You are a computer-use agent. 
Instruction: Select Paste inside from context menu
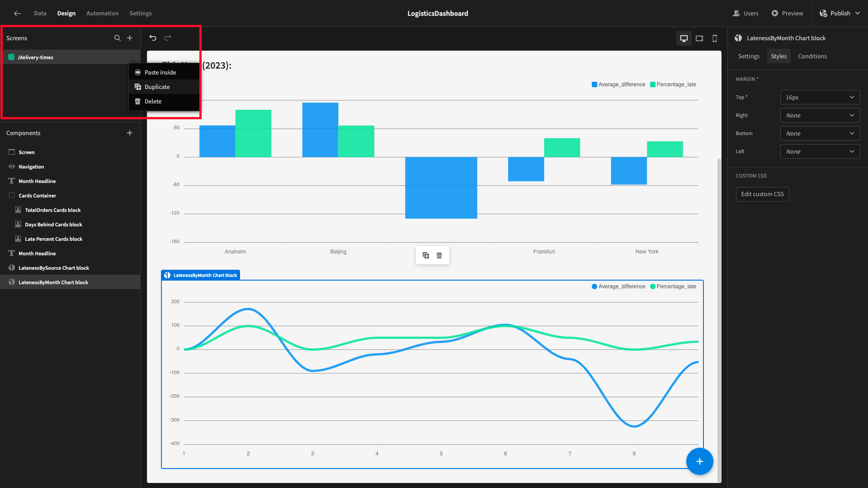tap(164, 72)
